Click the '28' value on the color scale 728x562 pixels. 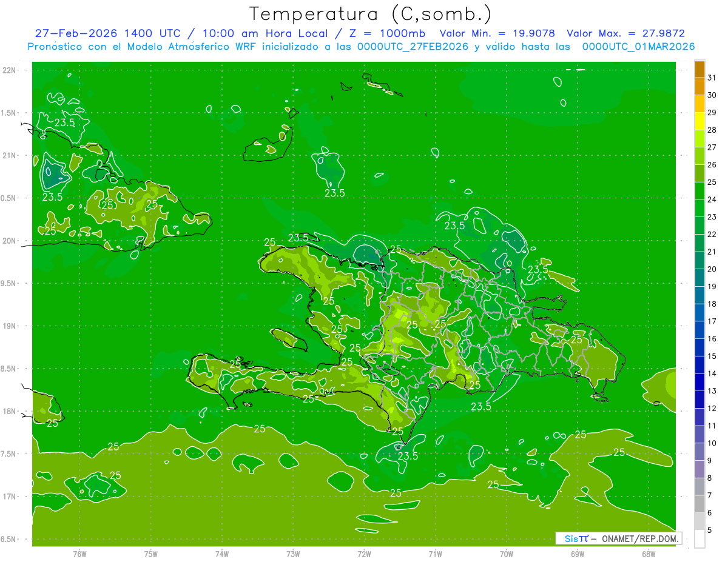[x=712, y=130]
